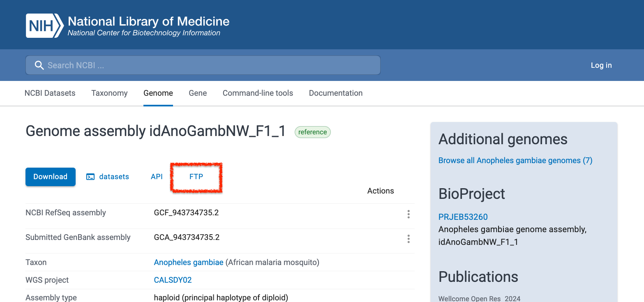Open the highlighted FTP link
Viewport: 644px width, 302px height.
196,177
